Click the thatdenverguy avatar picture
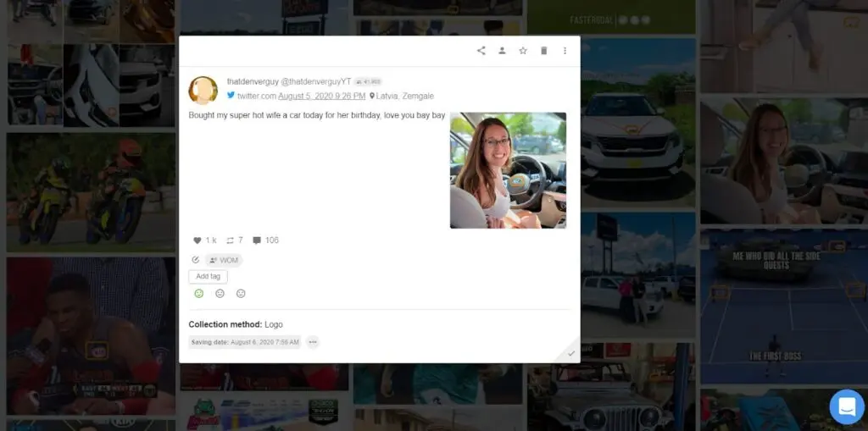The height and width of the screenshot is (431, 868). pos(203,90)
